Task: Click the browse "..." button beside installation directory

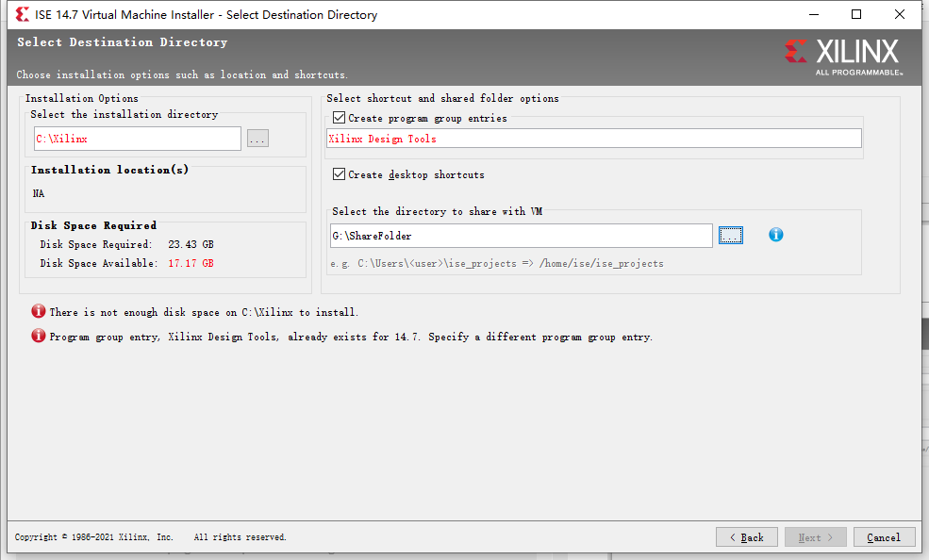Action: tap(257, 138)
